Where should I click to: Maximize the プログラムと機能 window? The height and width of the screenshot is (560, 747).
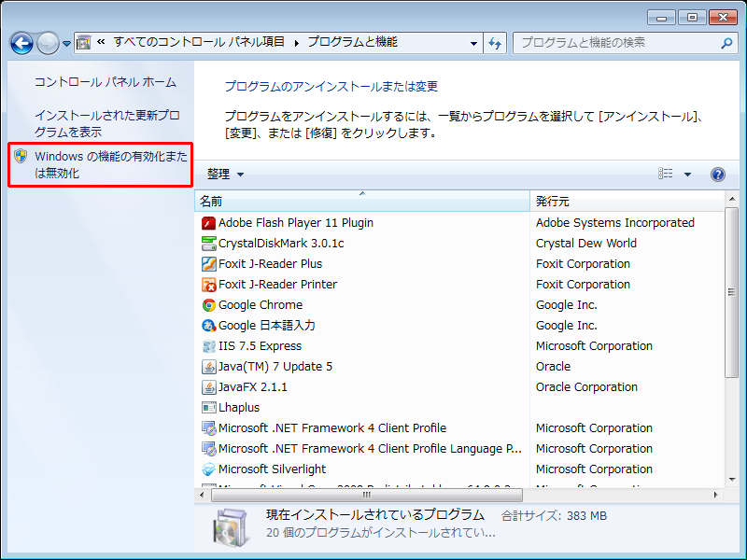tap(692, 18)
